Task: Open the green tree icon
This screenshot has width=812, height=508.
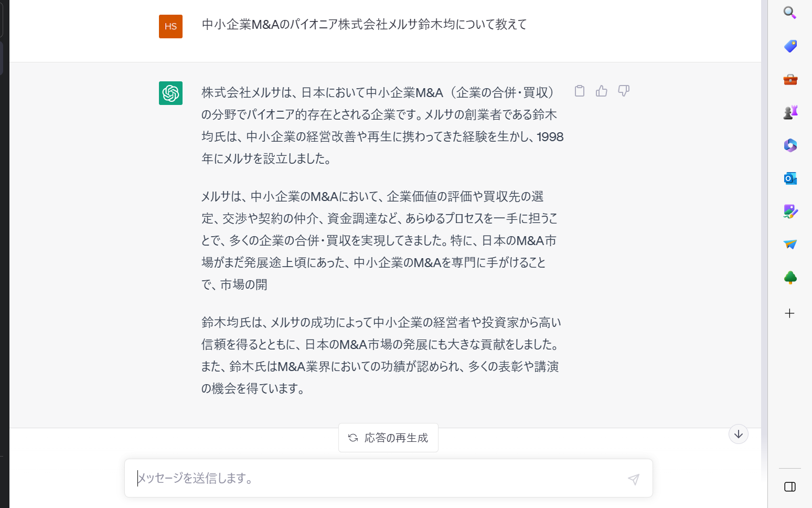Action: (790, 278)
